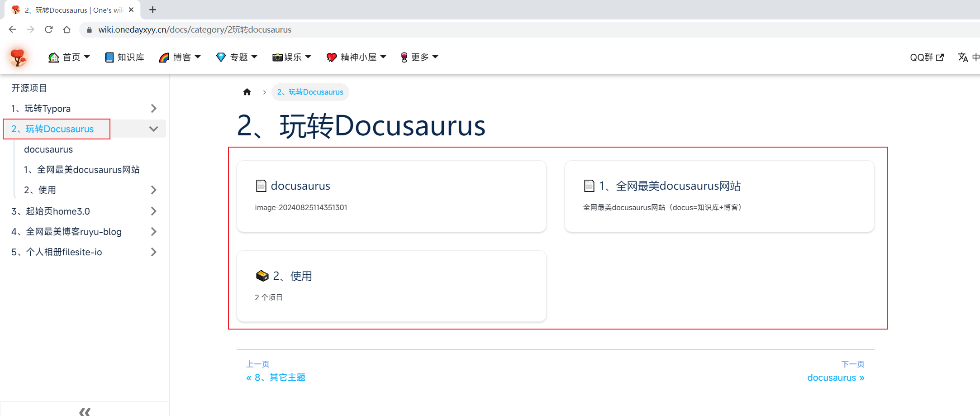Screen dimensions: 980x416
Task: Reload the current page
Action: coord(48,29)
